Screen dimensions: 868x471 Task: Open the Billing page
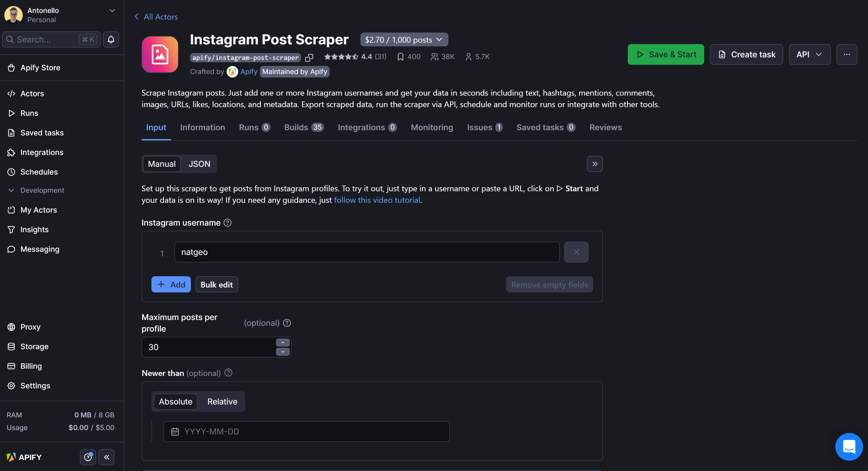[31, 366]
